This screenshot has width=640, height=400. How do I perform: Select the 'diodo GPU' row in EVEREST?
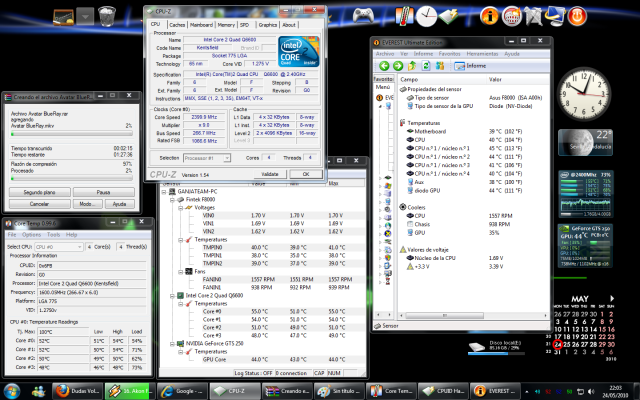473,191
